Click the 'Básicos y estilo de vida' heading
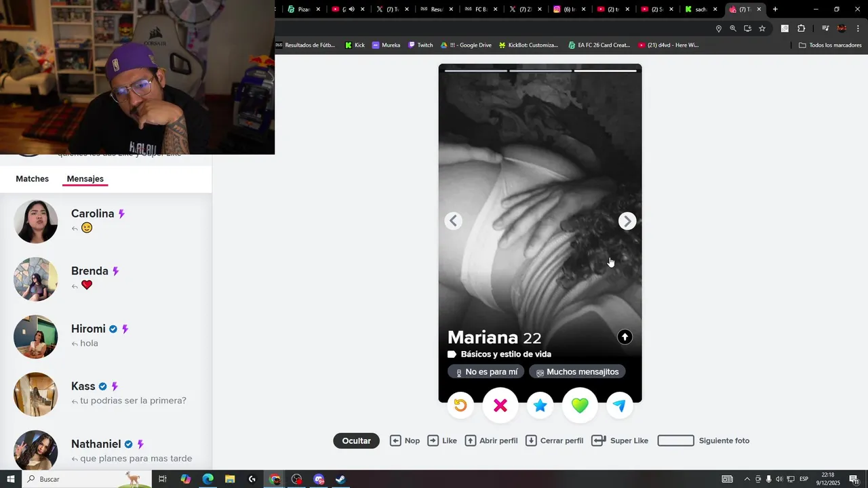This screenshot has width=868, height=488. coord(506,354)
